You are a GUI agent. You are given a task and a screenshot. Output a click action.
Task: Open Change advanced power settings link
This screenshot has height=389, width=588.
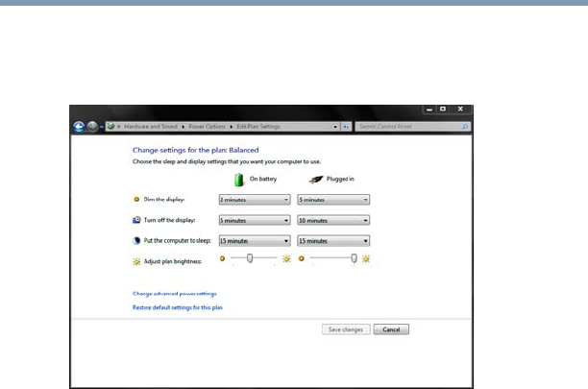[x=175, y=294]
